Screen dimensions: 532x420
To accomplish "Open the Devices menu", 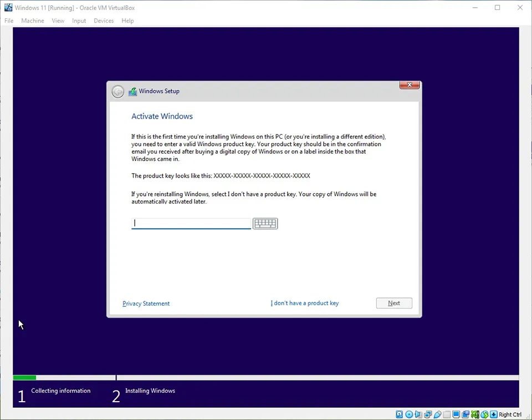I will click(104, 21).
